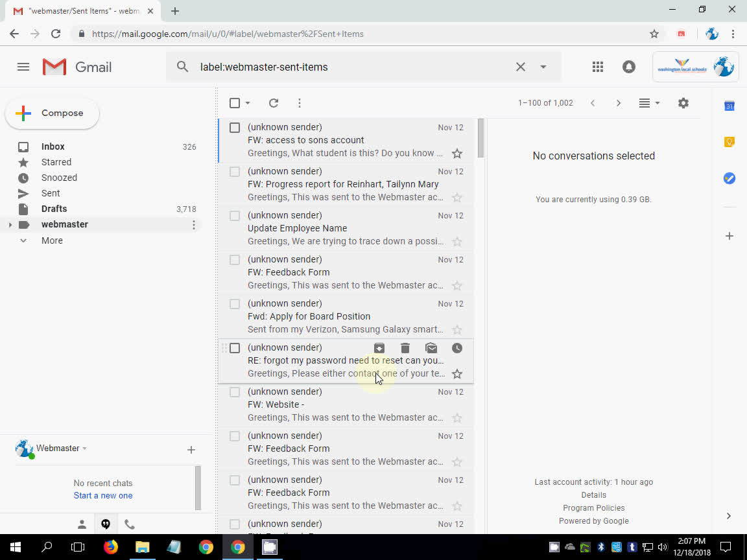Archive the forgot password email
Viewport: 747px width, 560px height.
379,348
